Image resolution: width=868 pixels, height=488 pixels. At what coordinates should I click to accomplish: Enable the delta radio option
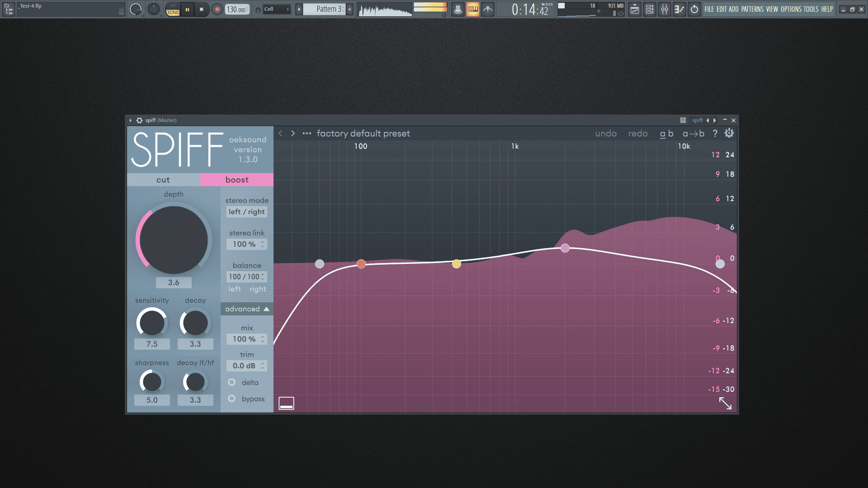(x=232, y=382)
